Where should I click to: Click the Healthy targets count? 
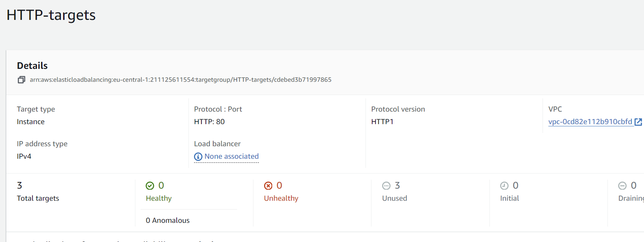161,185
